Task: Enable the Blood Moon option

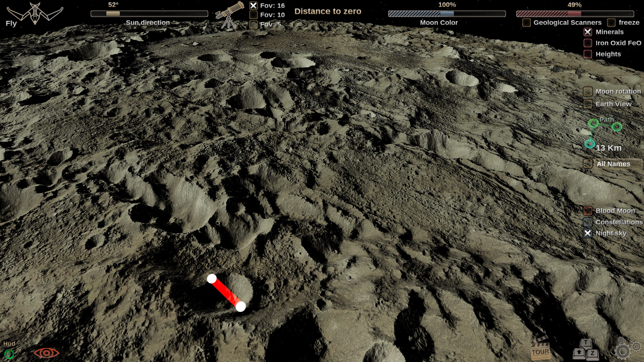Action: click(x=588, y=211)
